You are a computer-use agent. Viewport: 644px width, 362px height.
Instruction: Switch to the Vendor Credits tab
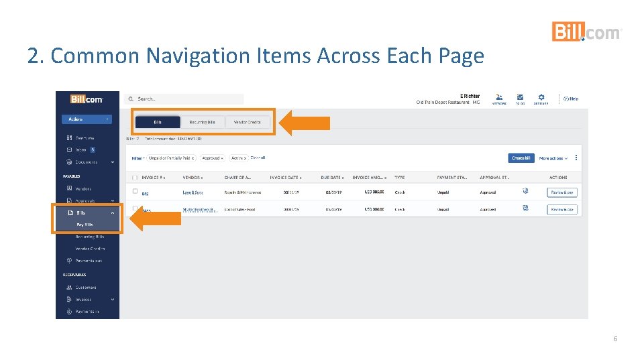(248, 122)
